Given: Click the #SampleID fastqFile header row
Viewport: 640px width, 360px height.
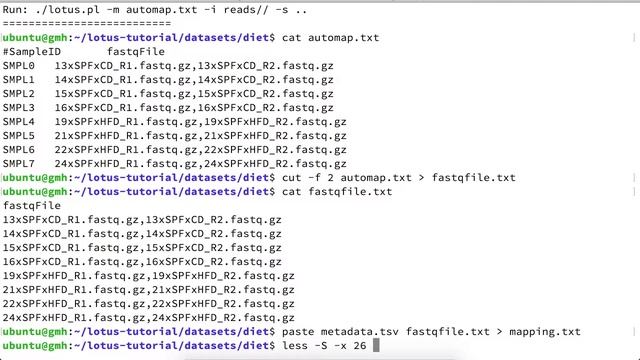Looking at the screenshot, I should [84, 52].
